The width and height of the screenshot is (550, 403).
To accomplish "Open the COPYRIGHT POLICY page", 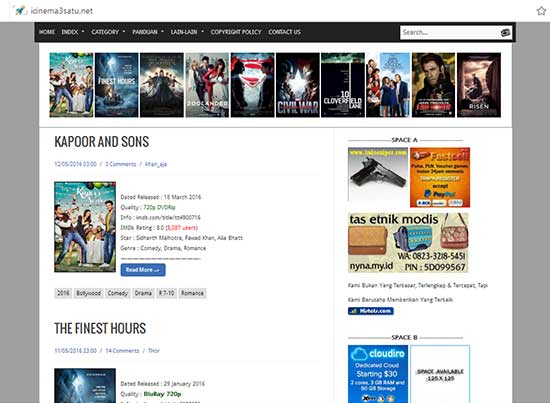I will pyautogui.click(x=236, y=32).
